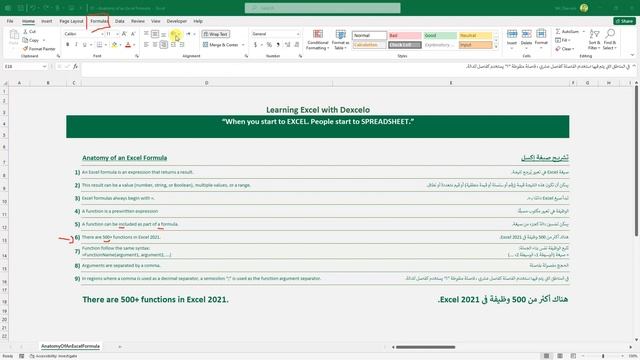
Task: Open Conditional Formatting
Action: (318, 39)
